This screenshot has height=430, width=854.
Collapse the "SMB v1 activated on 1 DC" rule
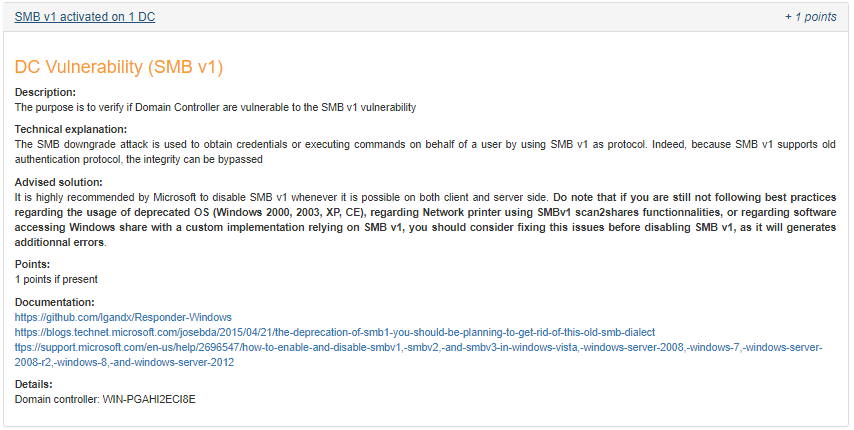pos(84,17)
